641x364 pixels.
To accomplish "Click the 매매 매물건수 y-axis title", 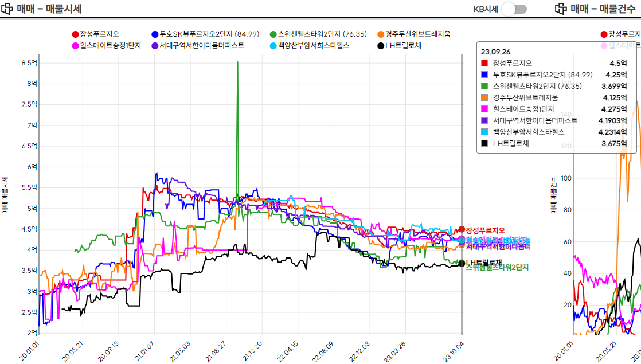I will (x=553, y=195).
